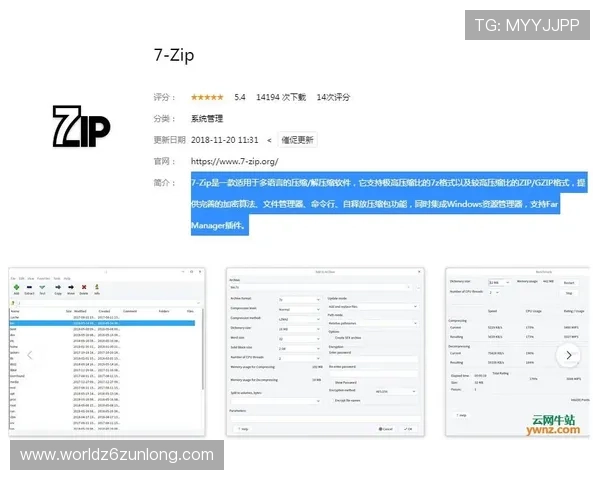The width and height of the screenshot is (600, 480).
Task: Click Move icon in file manager screenshot
Action: (x=71, y=289)
